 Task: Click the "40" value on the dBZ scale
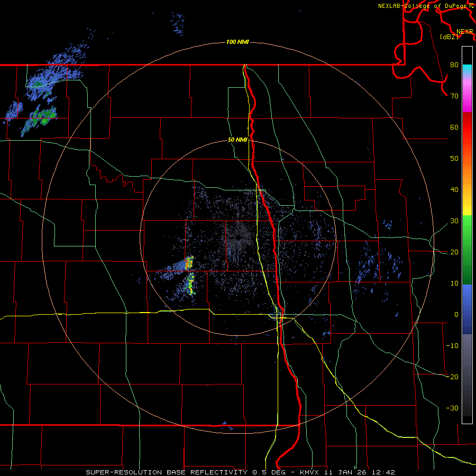tap(454, 190)
